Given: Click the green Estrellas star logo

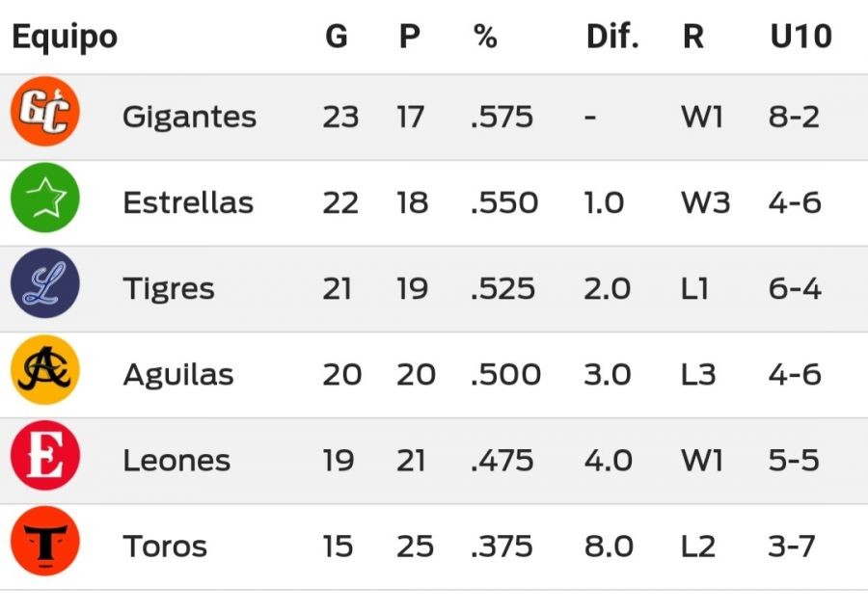Looking at the screenshot, I should point(45,200).
